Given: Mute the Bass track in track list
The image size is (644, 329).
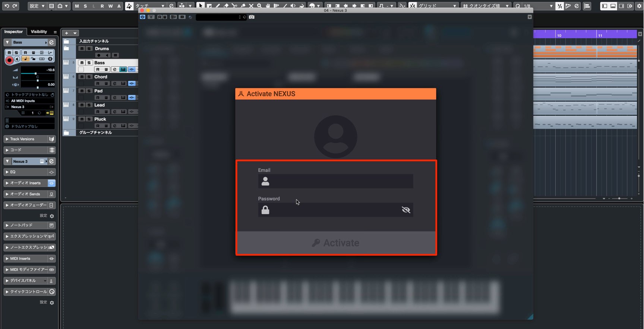Looking at the screenshot, I should [82, 63].
